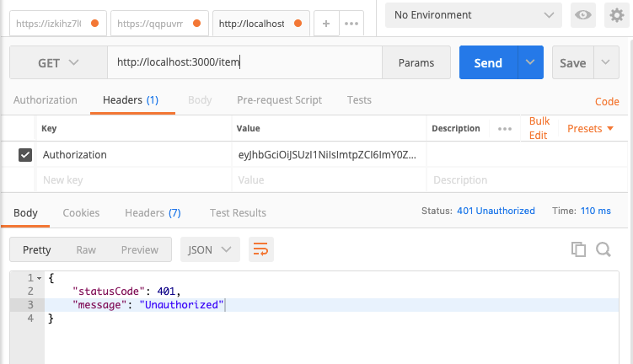Select the request Headers (1) tab
This screenshot has width=633, height=364.
point(131,100)
